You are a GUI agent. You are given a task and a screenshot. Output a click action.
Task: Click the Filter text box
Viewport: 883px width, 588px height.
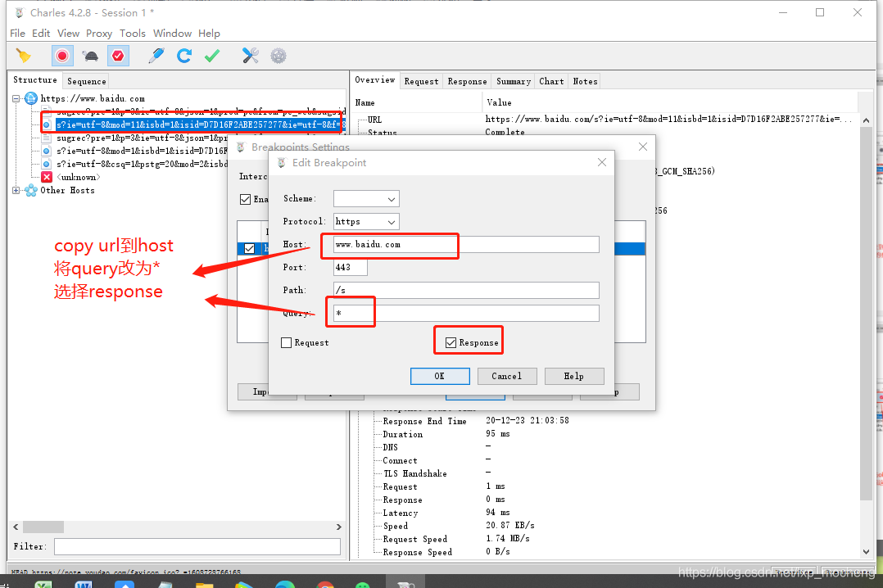pyautogui.click(x=197, y=546)
